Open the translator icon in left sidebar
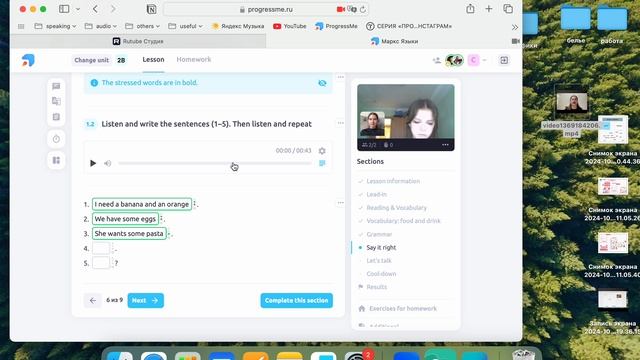Screen dimensions: 640x360 point(56,101)
